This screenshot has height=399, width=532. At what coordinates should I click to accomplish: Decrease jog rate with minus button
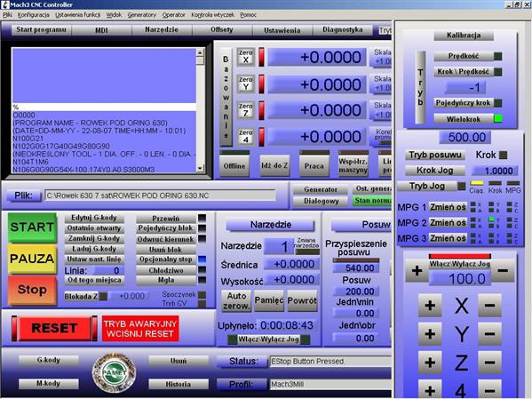point(503,271)
